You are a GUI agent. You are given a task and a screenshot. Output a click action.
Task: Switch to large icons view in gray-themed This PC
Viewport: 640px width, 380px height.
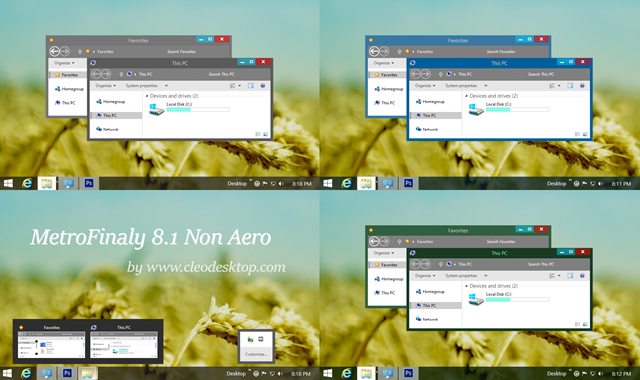coord(265,134)
